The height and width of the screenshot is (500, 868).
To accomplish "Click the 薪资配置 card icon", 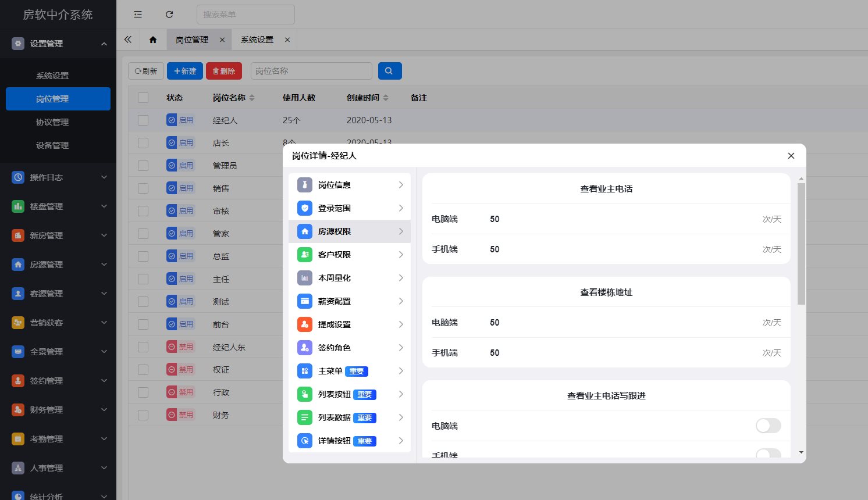I will (x=305, y=301).
